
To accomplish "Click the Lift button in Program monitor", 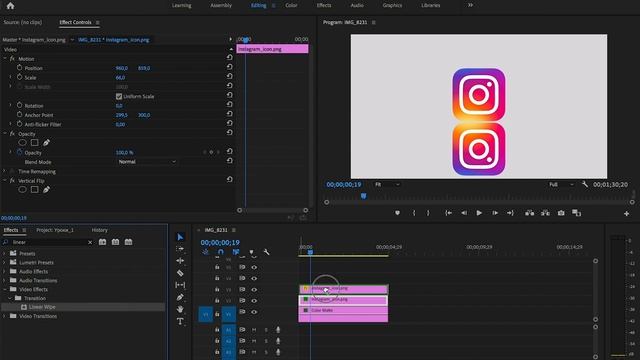I will (529, 213).
